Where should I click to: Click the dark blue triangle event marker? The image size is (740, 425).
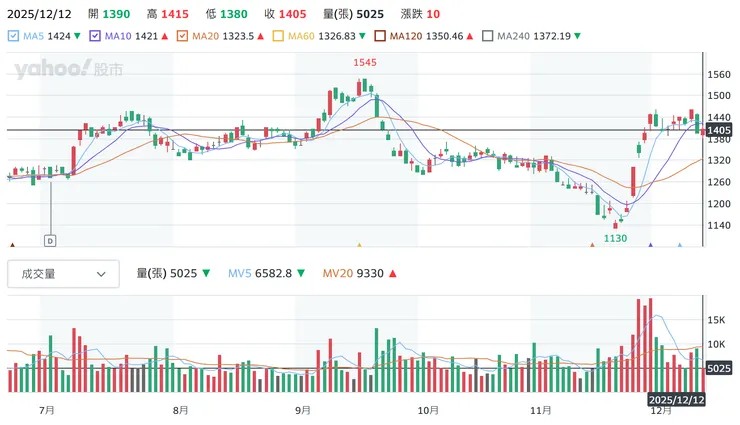(x=650, y=244)
